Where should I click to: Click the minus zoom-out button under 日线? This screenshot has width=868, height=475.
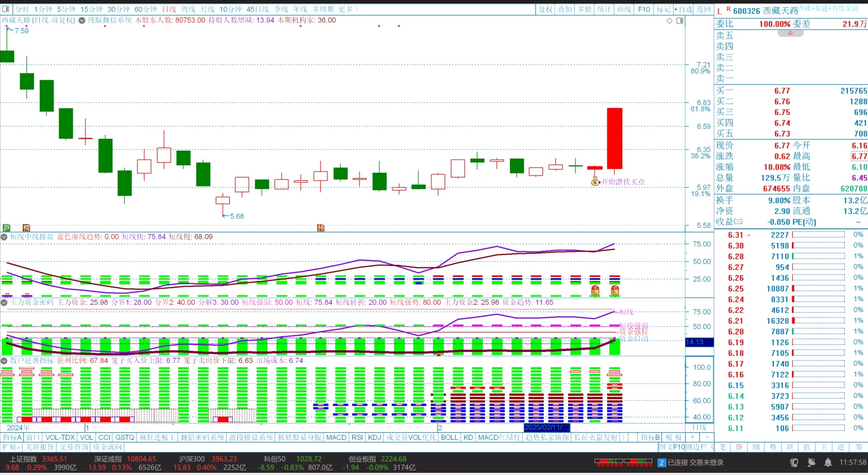[707, 437]
